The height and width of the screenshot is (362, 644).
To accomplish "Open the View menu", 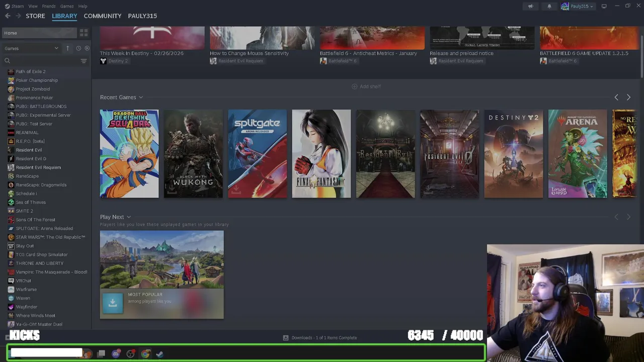I will [x=33, y=6].
